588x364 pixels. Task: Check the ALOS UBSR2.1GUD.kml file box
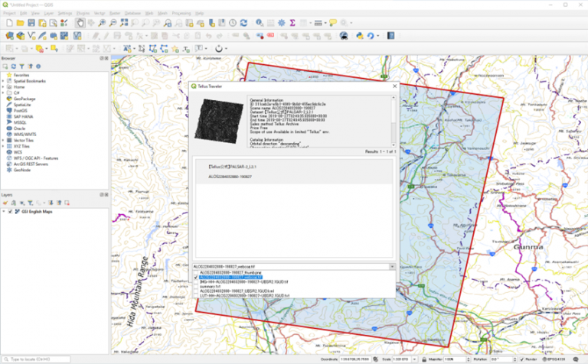pyautogui.click(x=196, y=291)
